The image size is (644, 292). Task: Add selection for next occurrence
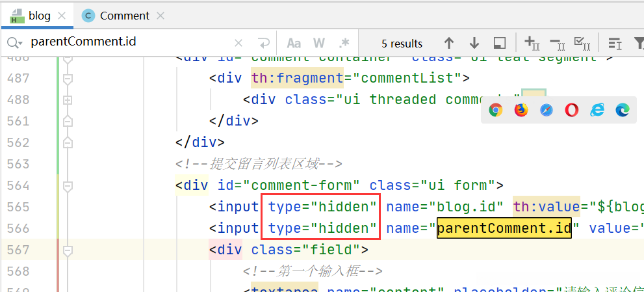point(532,43)
